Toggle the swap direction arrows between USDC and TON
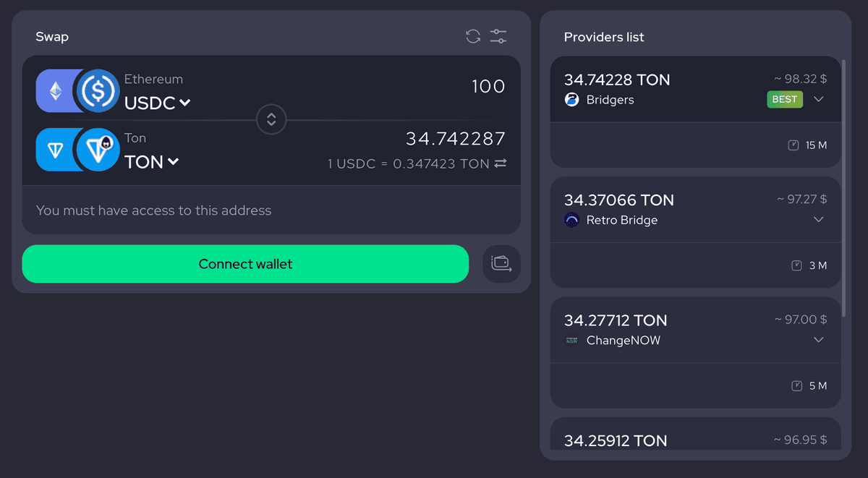 [x=271, y=119]
